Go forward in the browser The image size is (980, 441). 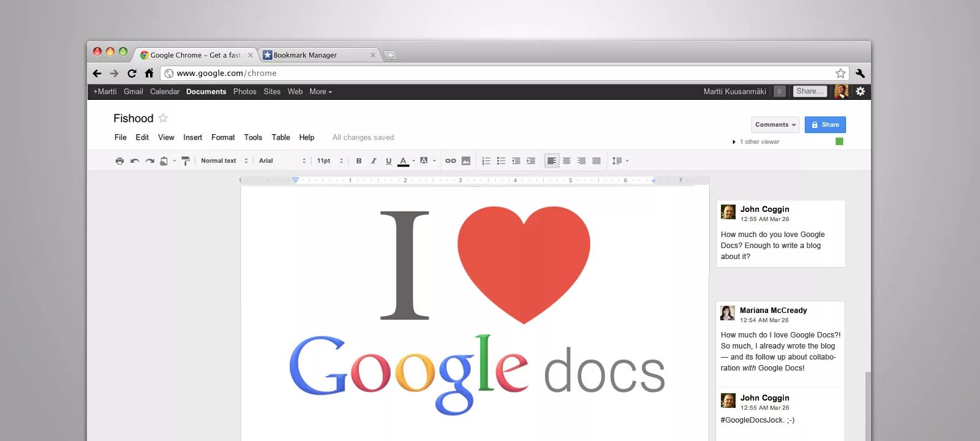coord(114,73)
